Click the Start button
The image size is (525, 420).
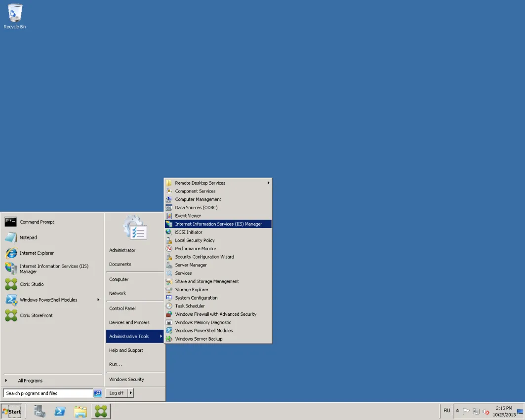tap(12, 411)
